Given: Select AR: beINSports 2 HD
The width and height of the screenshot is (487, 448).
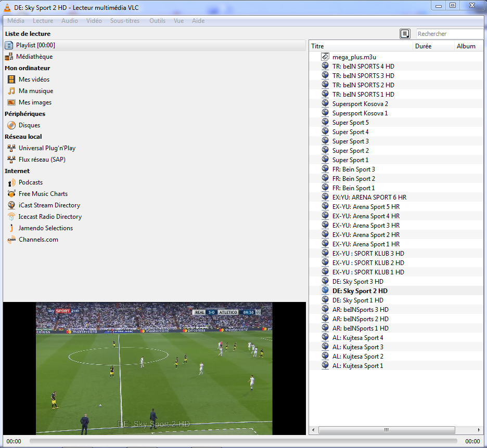Looking at the screenshot, I should 360,319.
